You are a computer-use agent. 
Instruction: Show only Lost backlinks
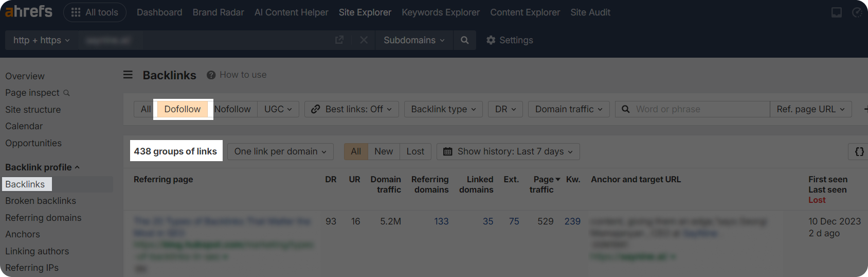point(415,151)
